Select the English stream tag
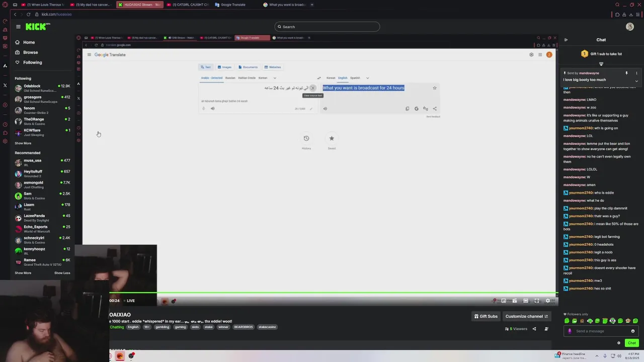Viewport: 644px width, 362px height. point(133,327)
